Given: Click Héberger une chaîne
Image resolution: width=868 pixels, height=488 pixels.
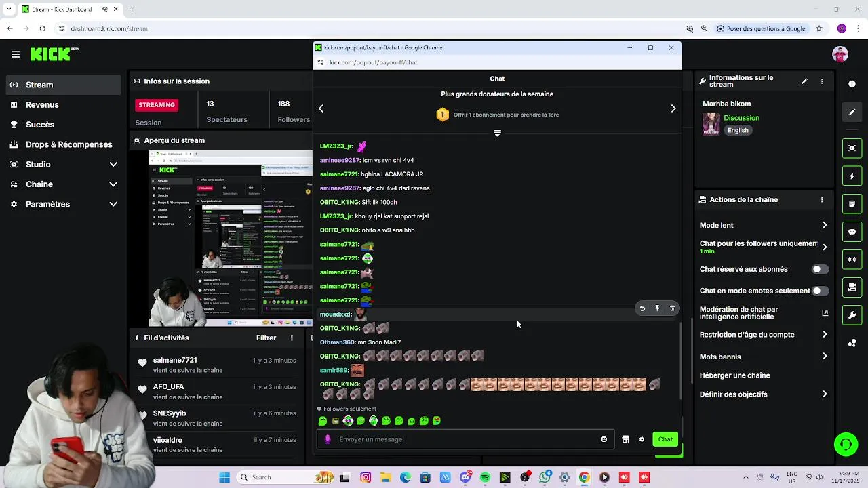Looking at the screenshot, I should [x=734, y=375].
